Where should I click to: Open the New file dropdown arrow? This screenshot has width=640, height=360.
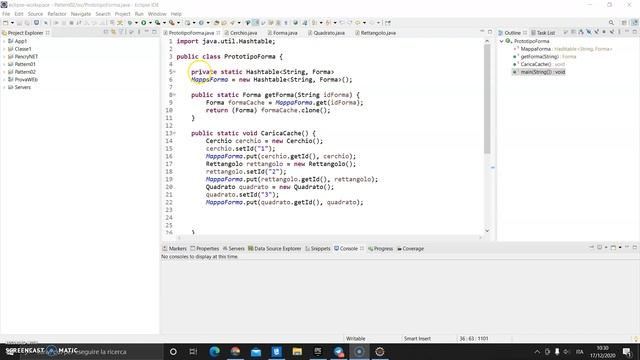(x=12, y=23)
